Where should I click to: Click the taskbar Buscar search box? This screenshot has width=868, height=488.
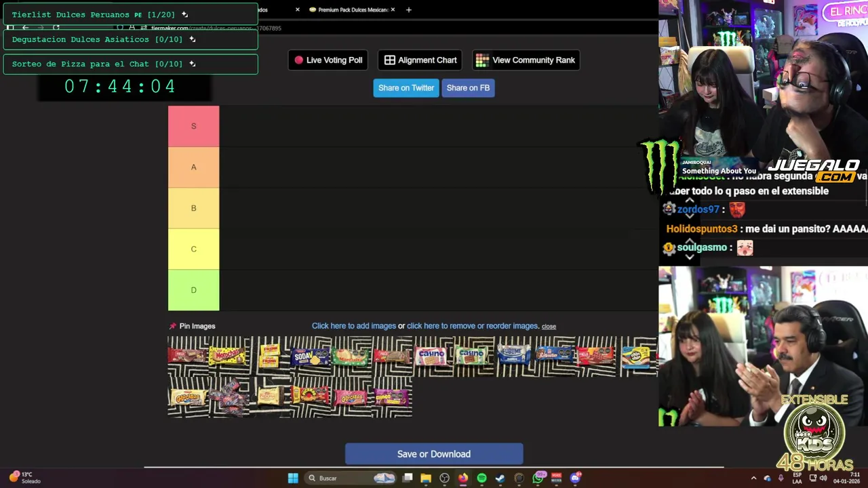click(x=351, y=478)
